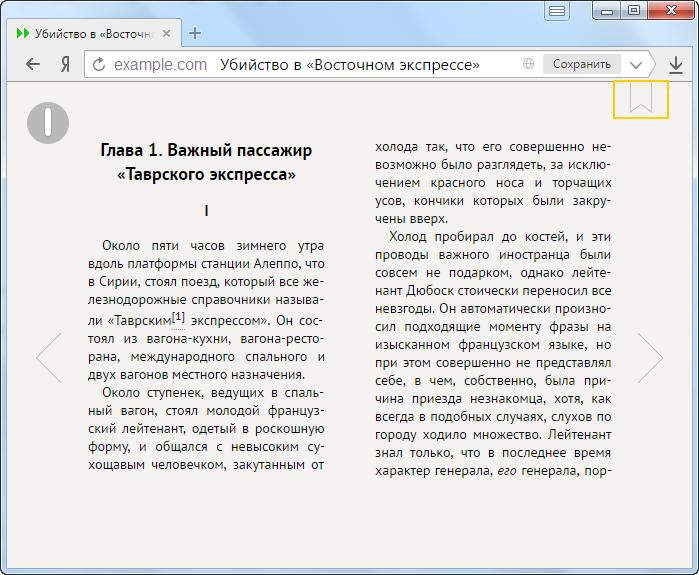This screenshot has height=575, width=699.
Task: Close the browser window
Action: point(671,11)
